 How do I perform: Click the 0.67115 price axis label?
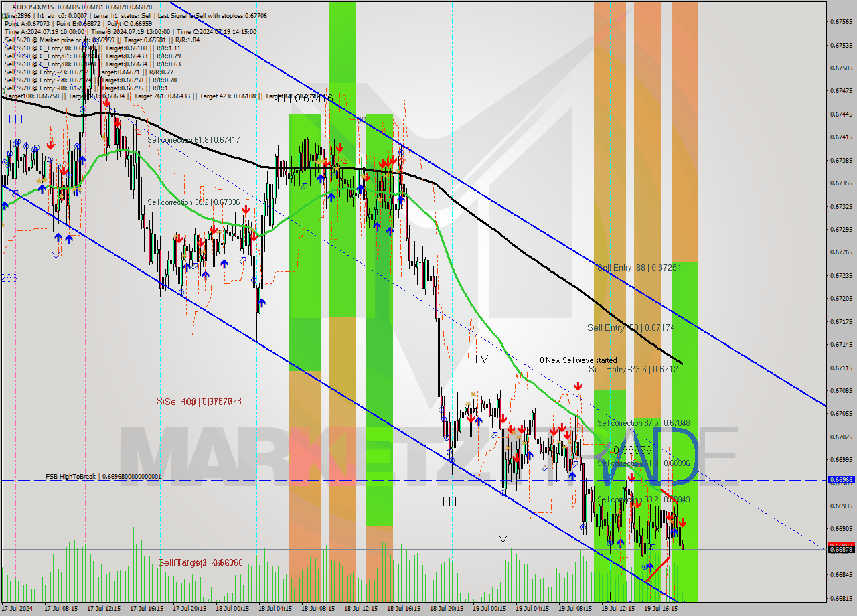(x=841, y=368)
